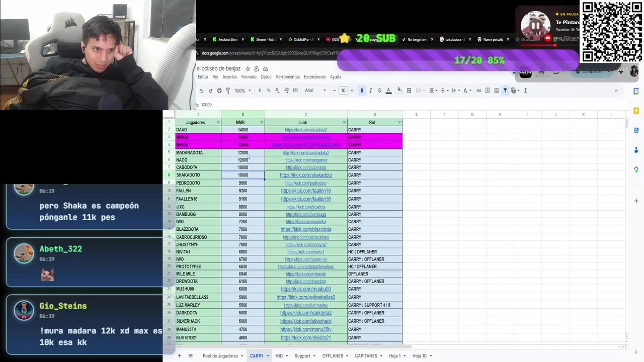
Task: Open filter dropdown on MMR header
Action: [x=262, y=122]
